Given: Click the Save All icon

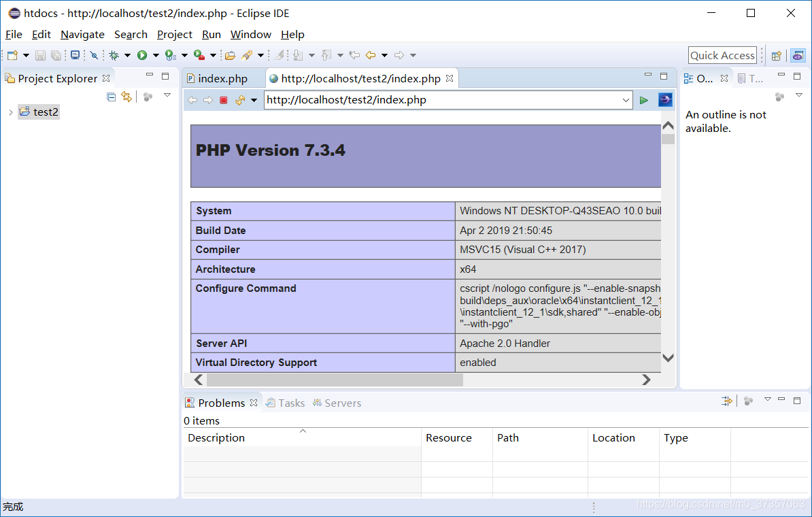Looking at the screenshot, I should tap(56, 55).
